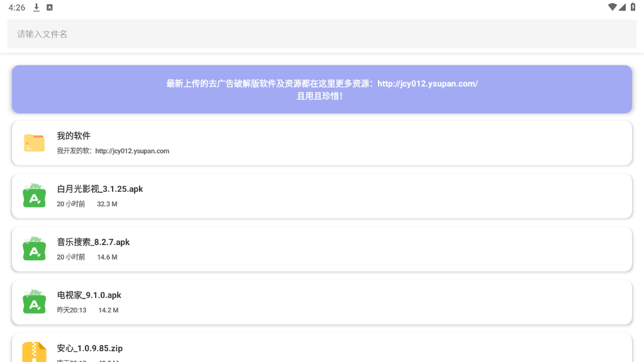Click the APK icon beside 音乐搜索
This screenshot has height=362, width=644.
click(35, 249)
